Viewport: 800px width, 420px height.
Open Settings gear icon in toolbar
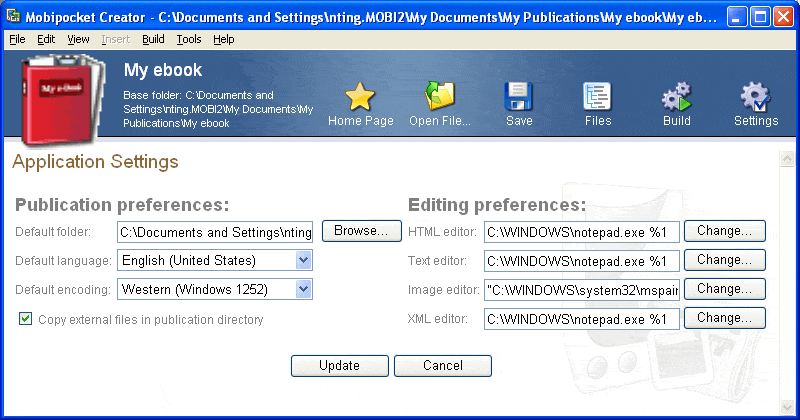point(756,97)
